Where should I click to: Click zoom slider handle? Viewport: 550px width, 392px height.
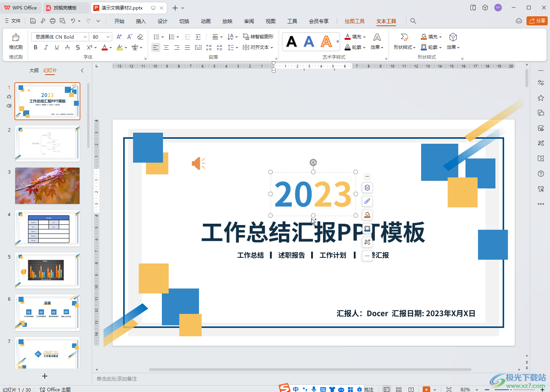[x=511, y=389]
